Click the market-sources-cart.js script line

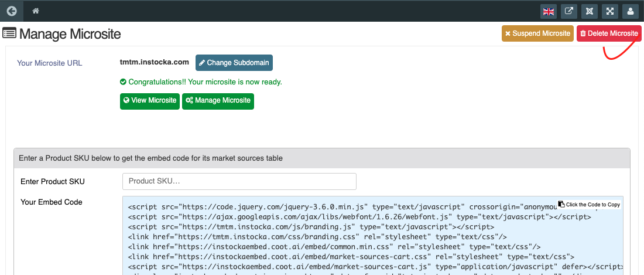pyautogui.click(x=375, y=267)
